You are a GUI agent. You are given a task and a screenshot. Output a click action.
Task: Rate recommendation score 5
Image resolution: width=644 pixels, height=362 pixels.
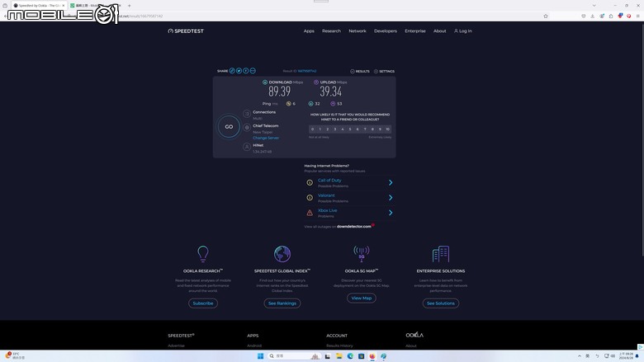coord(350,129)
